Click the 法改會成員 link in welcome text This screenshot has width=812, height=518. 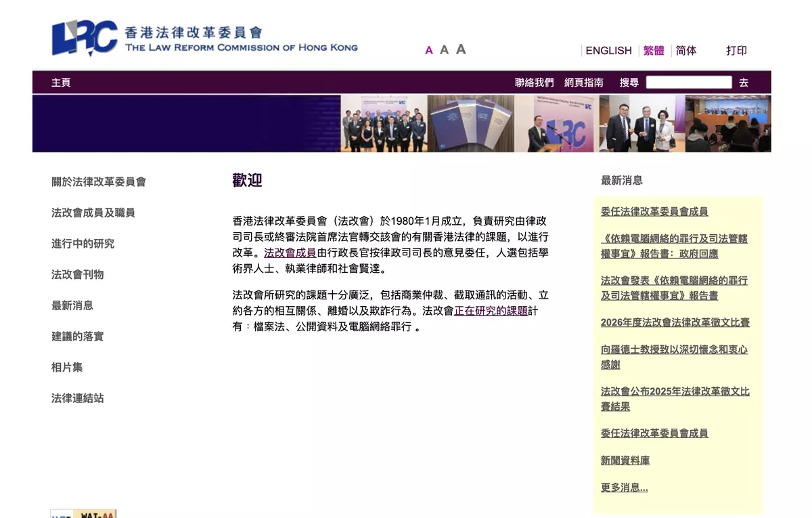click(290, 253)
